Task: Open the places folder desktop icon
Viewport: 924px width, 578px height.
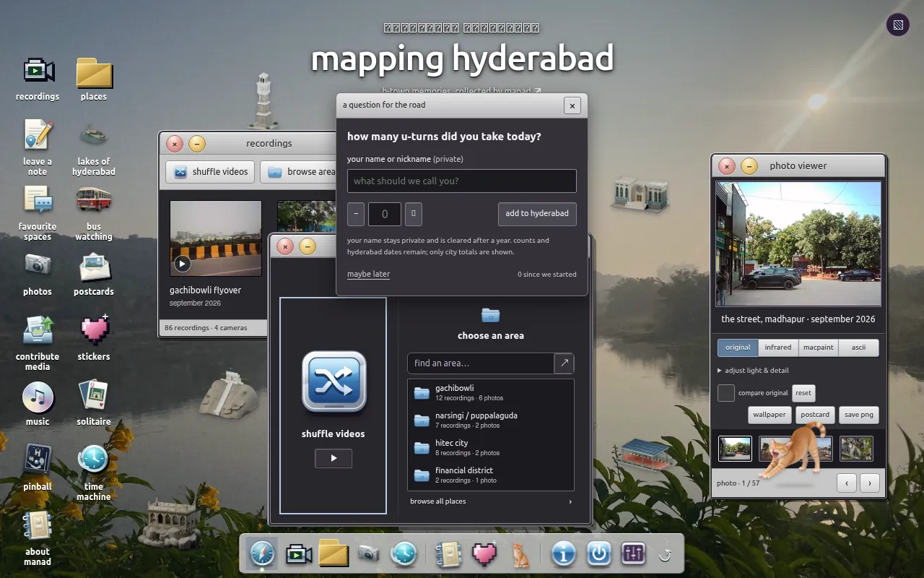Action: pyautogui.click(x=94, y=78)
